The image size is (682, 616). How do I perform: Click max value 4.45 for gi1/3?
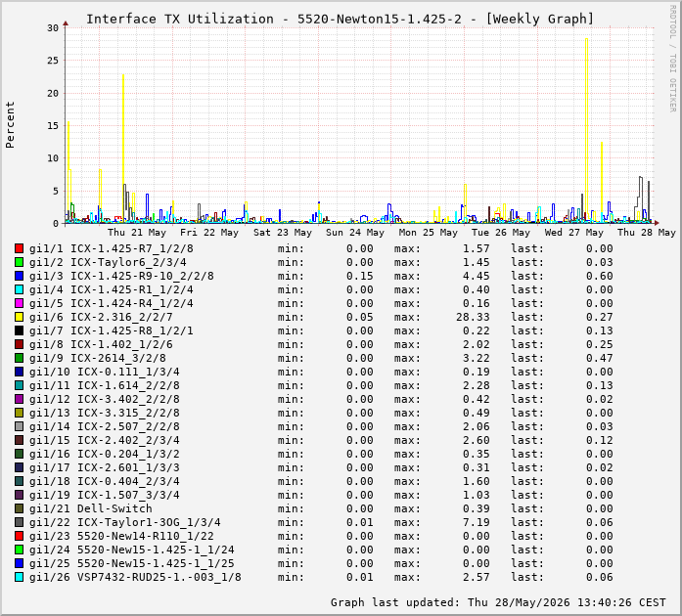477,276
